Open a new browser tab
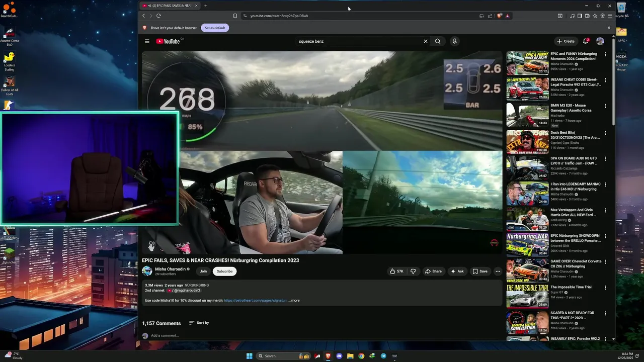Viewport: 644px width, 362px height. (205, 6)
